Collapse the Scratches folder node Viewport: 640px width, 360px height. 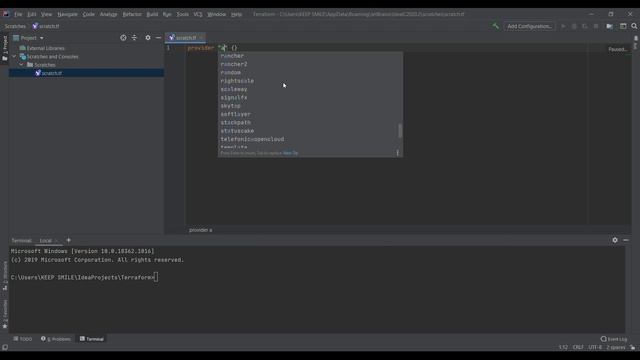(x=22, y=64)
